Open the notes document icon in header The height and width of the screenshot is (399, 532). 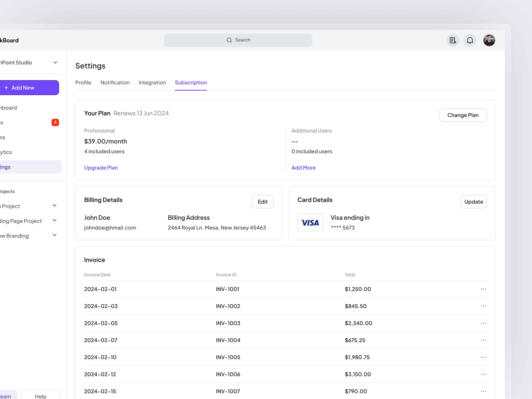coord(453,40)
